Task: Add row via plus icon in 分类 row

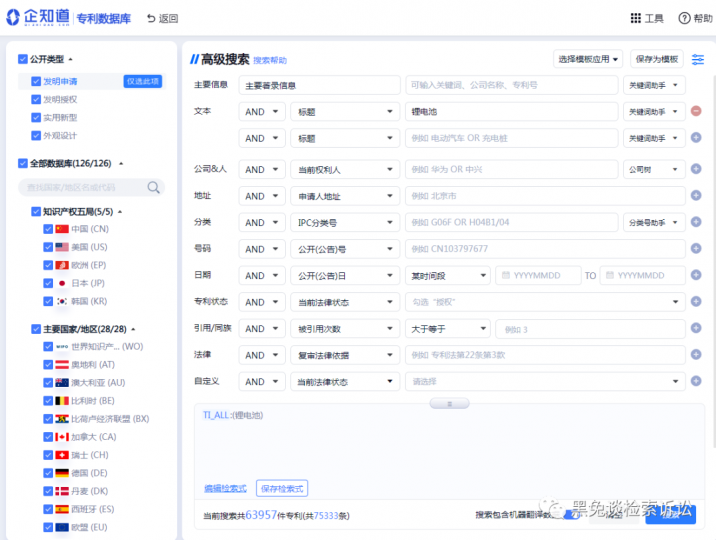Action: (x=696, y=222)
